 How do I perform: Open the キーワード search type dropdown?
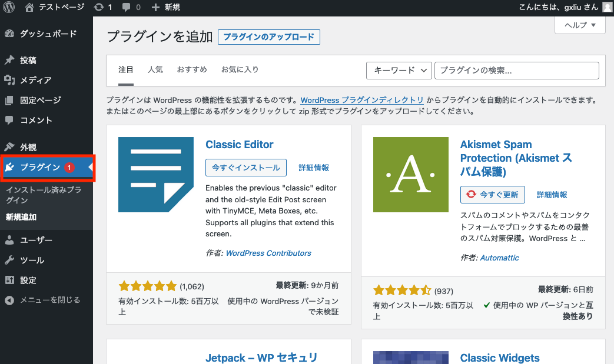(x=399, y=71)
